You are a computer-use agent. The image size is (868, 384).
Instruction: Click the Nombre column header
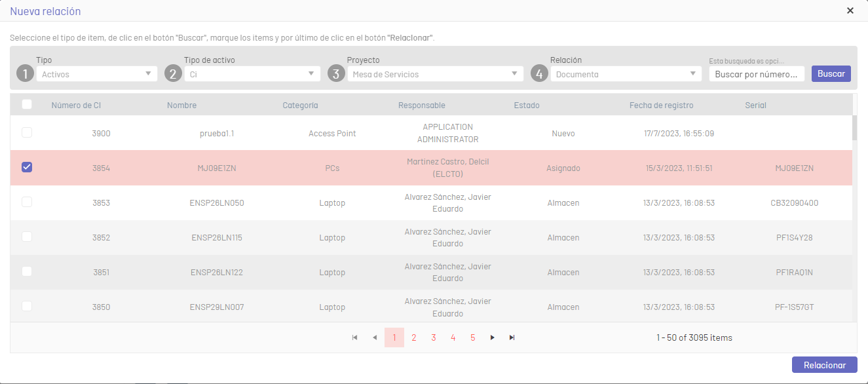pyautogui.click(x=181, y=105)
